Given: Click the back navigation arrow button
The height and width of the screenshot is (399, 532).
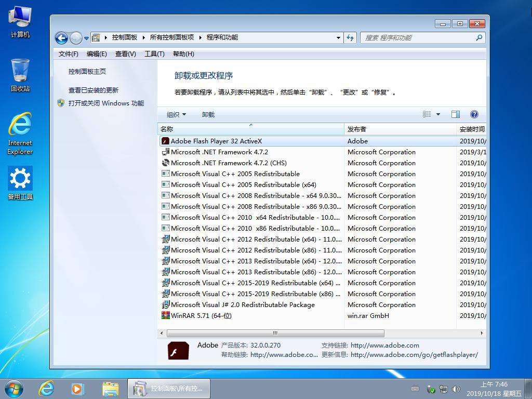Looking at the screenshot, I should 61,37.
